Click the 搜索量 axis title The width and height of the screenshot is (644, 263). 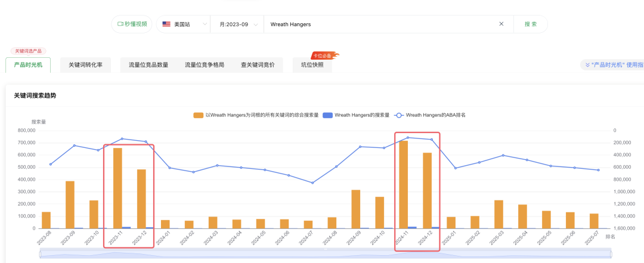pos(39,122)
